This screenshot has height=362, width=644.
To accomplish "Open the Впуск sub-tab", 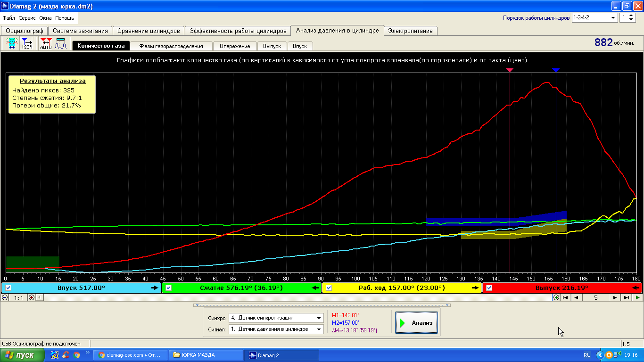I will tap(300, 46).
